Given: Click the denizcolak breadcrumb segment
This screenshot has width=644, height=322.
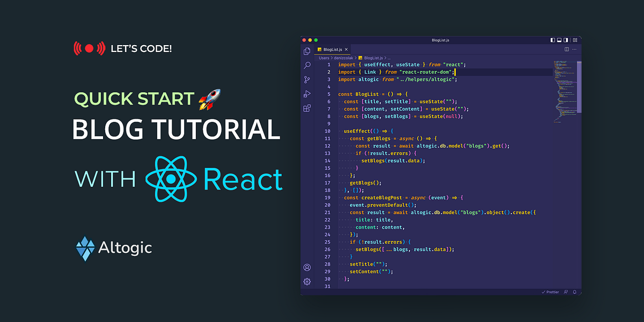Looking at the screenshot, I should pyautogui.click(x=343, y=57).
